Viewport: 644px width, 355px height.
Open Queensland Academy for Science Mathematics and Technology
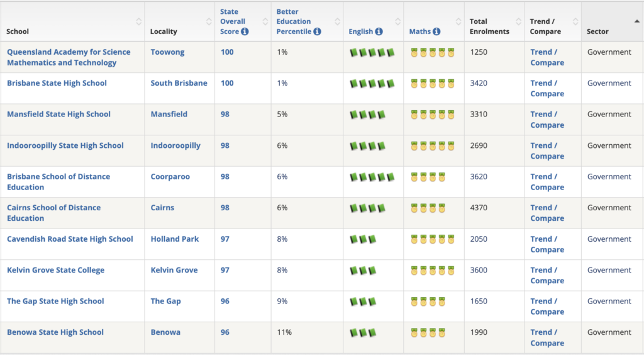coord(69,57)
